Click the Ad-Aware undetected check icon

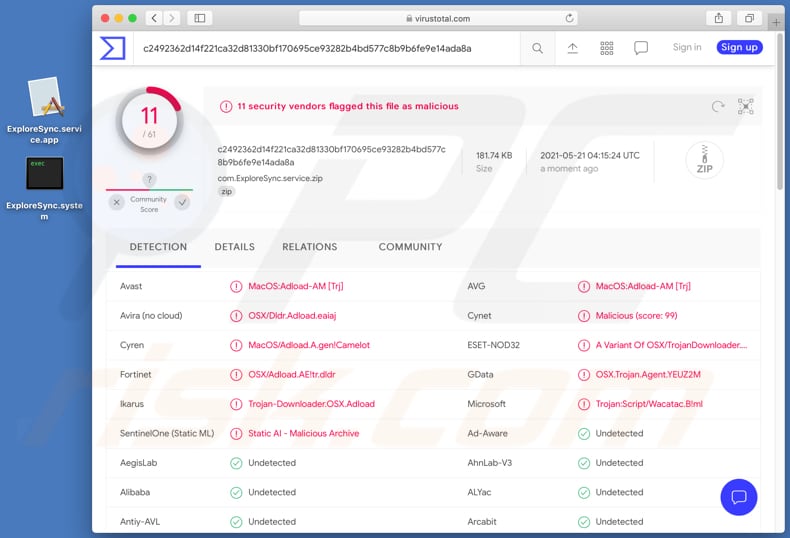(x=583, y=434)
